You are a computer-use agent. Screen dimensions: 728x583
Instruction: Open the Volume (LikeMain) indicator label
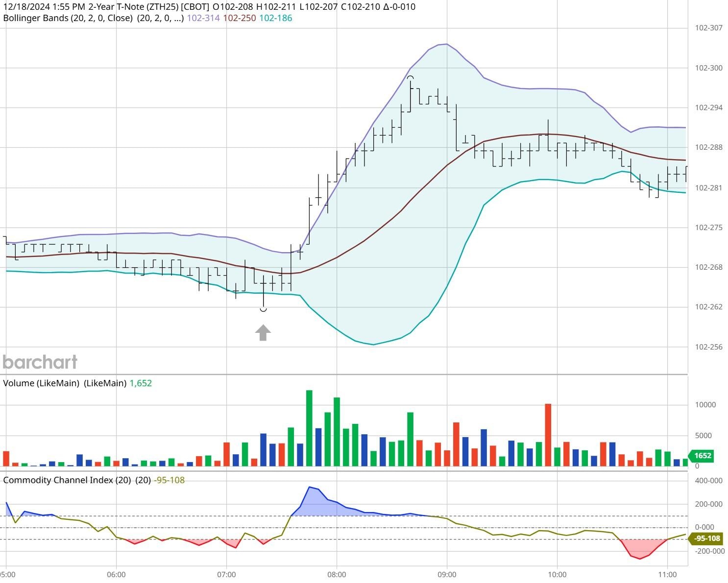(x=41, y=383)
